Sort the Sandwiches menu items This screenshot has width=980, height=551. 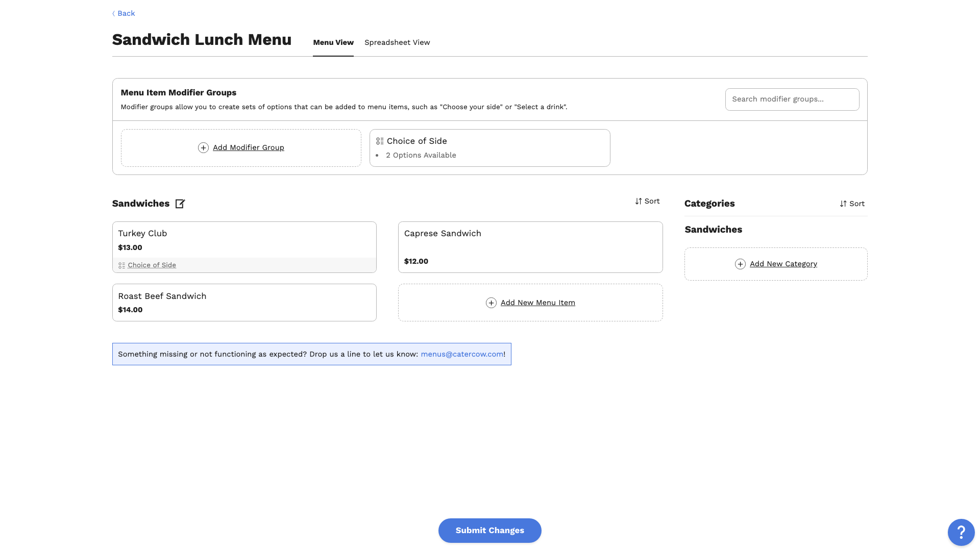pyautogui.click(x=647, y=201)
